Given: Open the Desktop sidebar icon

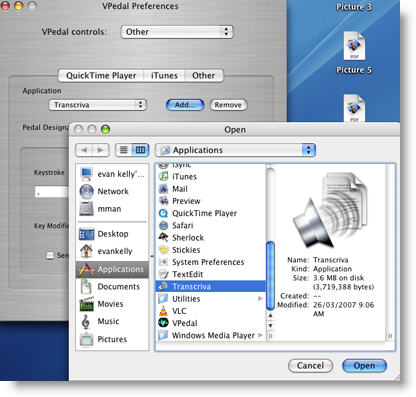Looking at the screenshot, I should [x=87, y=234].
